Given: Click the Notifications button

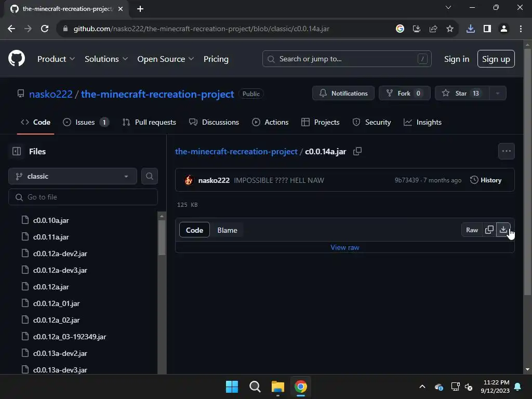Looking at the screenshot, I should 343,94.
